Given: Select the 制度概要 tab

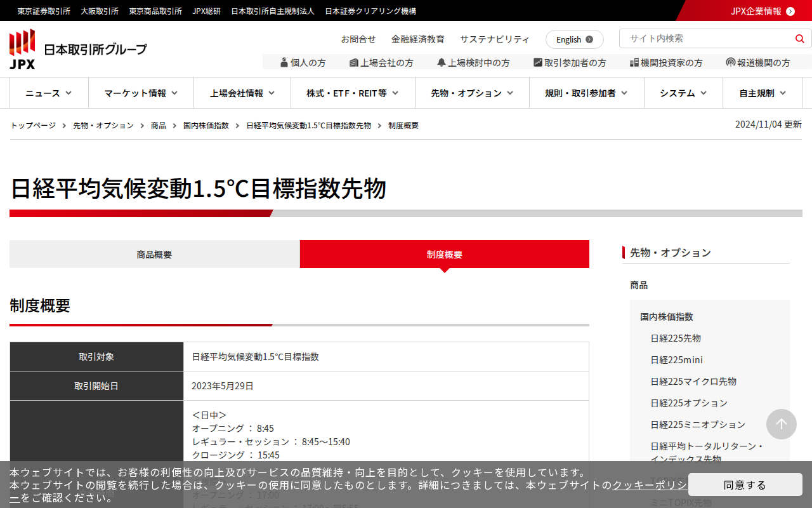Looking at the screenshot, I should tap(445, 254).
